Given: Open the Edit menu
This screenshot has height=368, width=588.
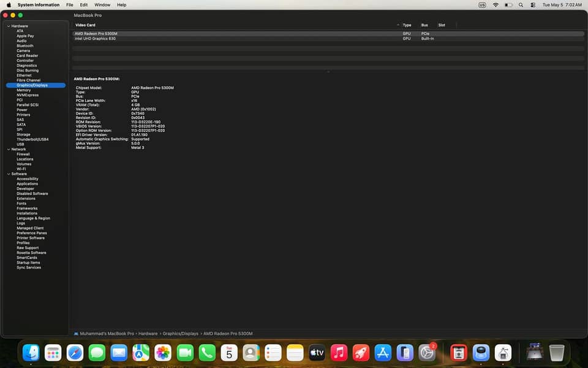Looking at the screenshot, I should 84,5.
